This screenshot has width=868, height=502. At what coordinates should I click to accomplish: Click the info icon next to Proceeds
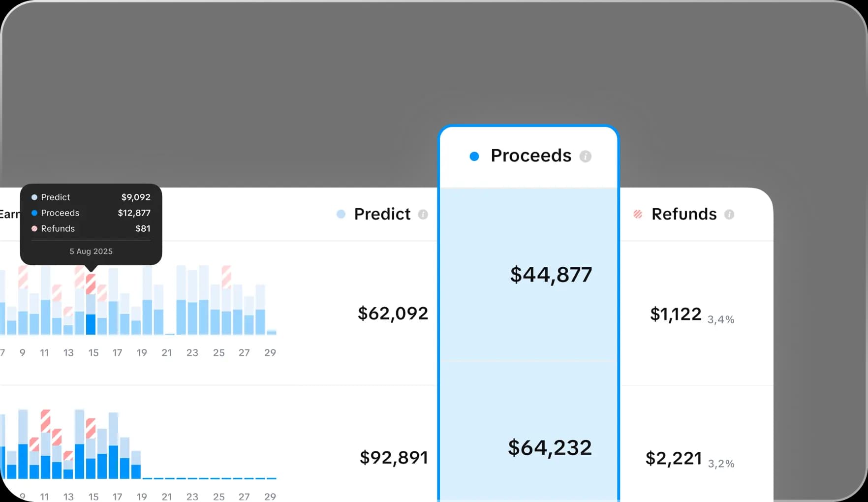[585, 156]
